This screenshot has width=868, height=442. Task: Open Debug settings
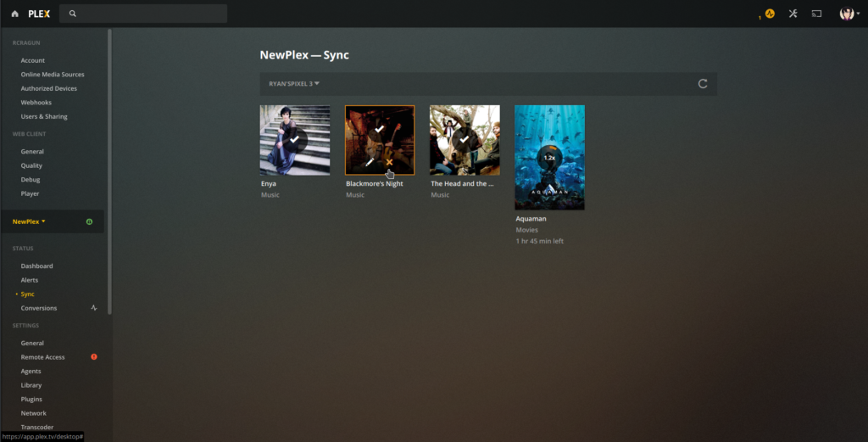click(31, 180)
